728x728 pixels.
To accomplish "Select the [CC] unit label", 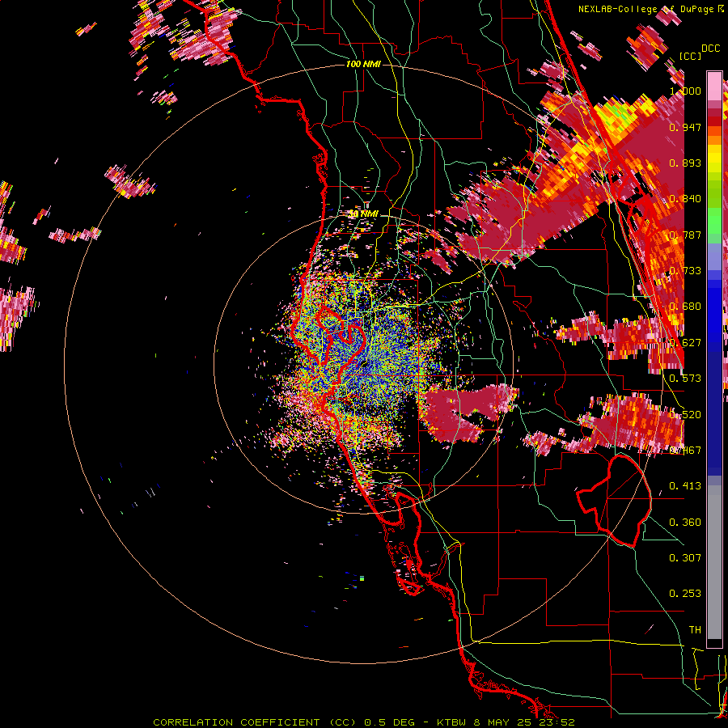I will coord(690,56).
